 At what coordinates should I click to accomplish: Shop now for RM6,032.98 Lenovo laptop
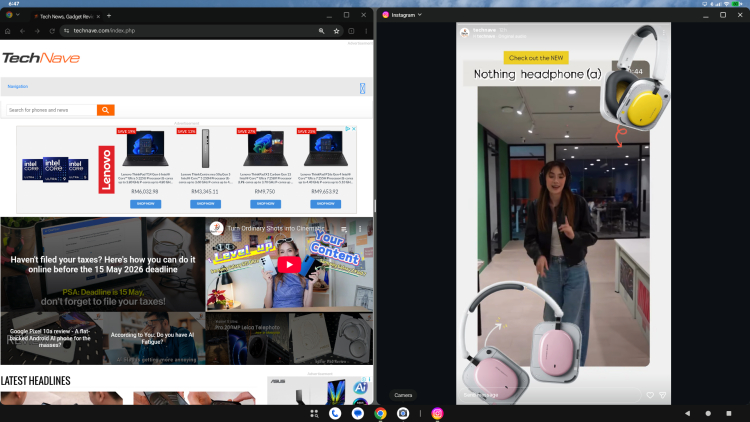145,204
